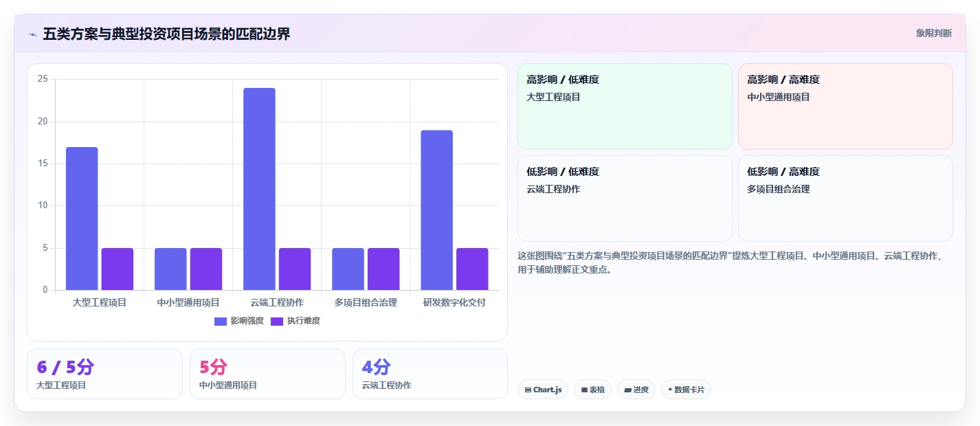Click the 执行难度 bar for 中小型通用项目

click(x=206, y=269)
